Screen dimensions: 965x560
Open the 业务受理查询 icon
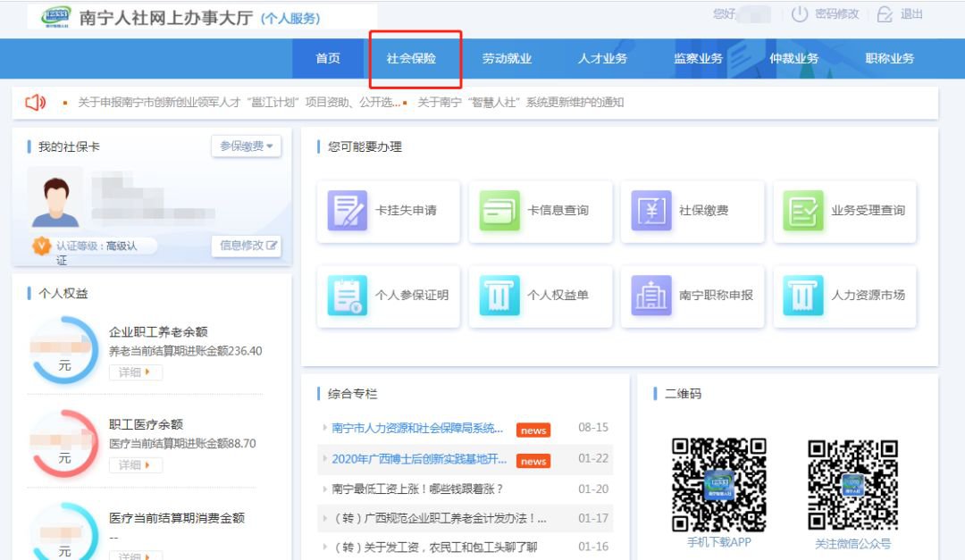point(803,211)
